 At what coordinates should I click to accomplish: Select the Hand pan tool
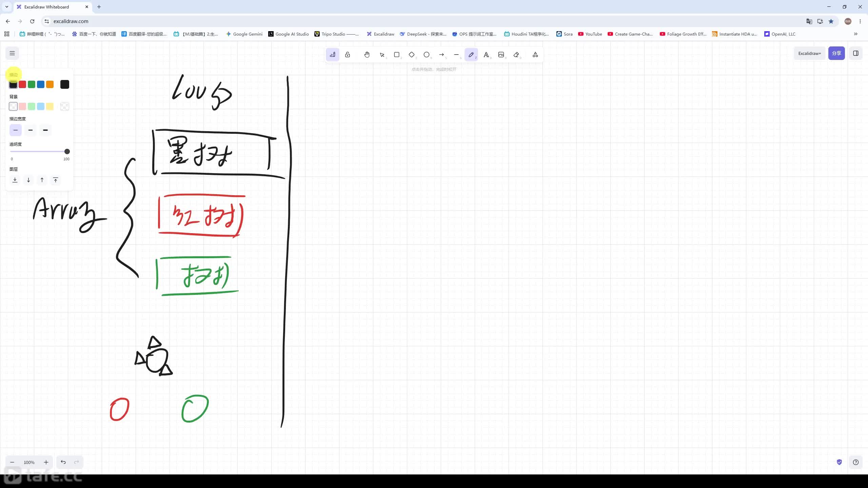(x=367, y=55)
